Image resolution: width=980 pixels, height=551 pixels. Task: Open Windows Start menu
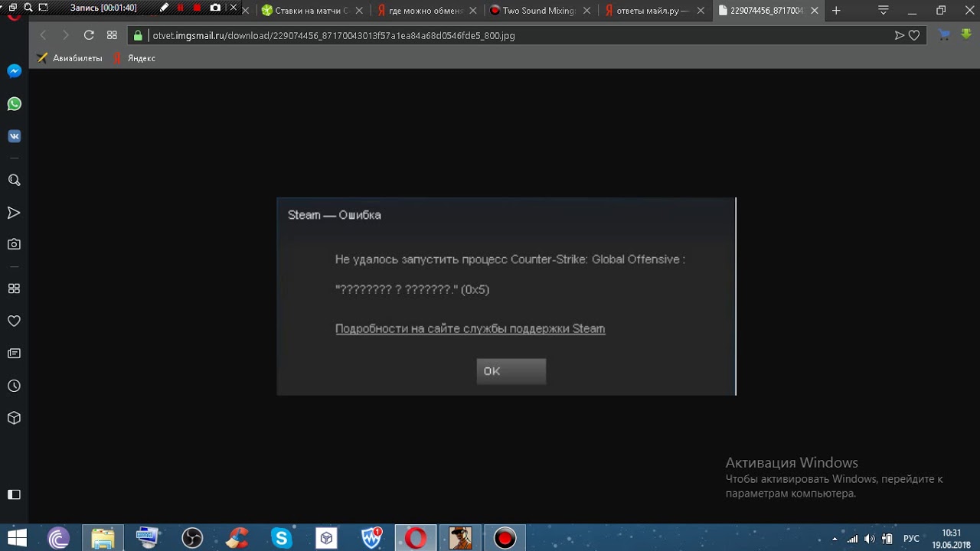pos(17,538)
